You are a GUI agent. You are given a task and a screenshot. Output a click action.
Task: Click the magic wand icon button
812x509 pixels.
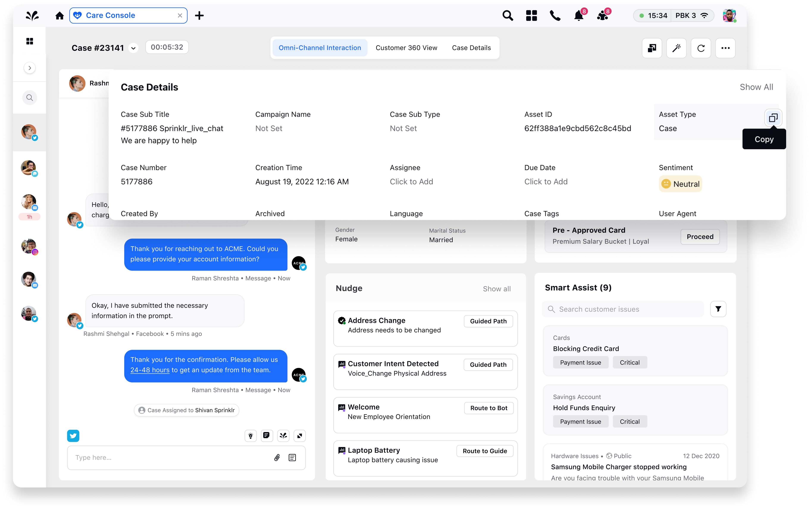coord(676,48)
